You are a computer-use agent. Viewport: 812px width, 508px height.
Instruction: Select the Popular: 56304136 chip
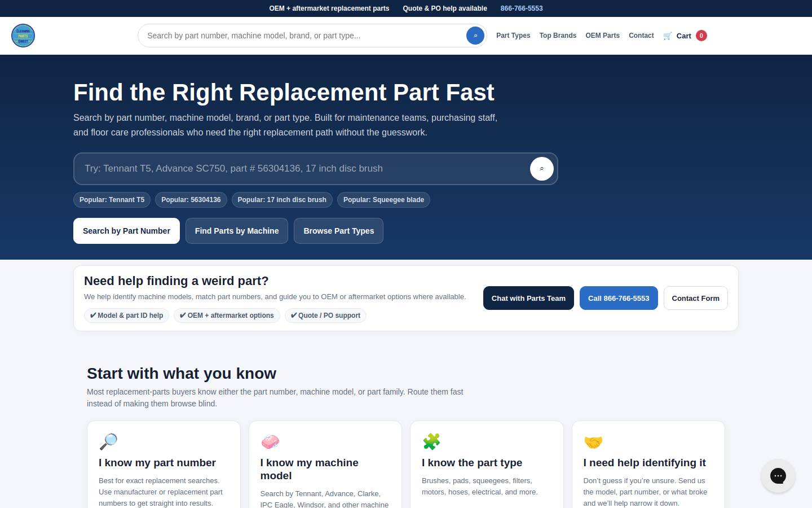point(191,200)
